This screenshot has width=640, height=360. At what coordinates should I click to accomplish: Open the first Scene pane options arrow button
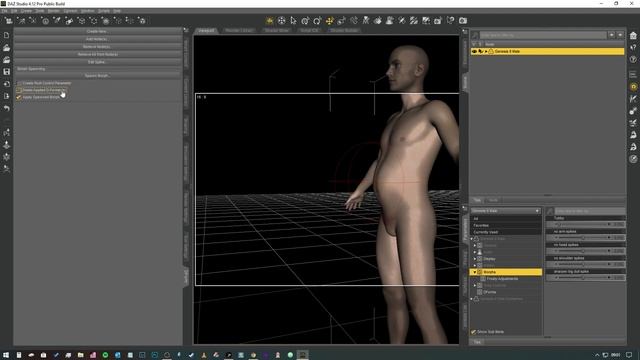[611, 36]
